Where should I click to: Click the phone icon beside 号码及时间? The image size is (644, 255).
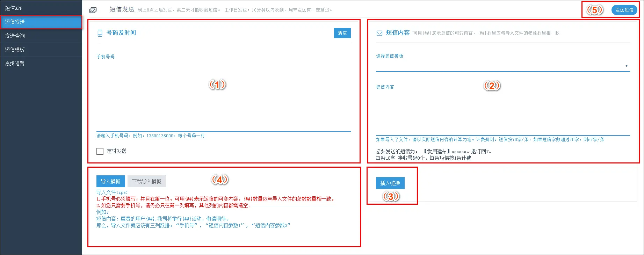click(100, 33)
